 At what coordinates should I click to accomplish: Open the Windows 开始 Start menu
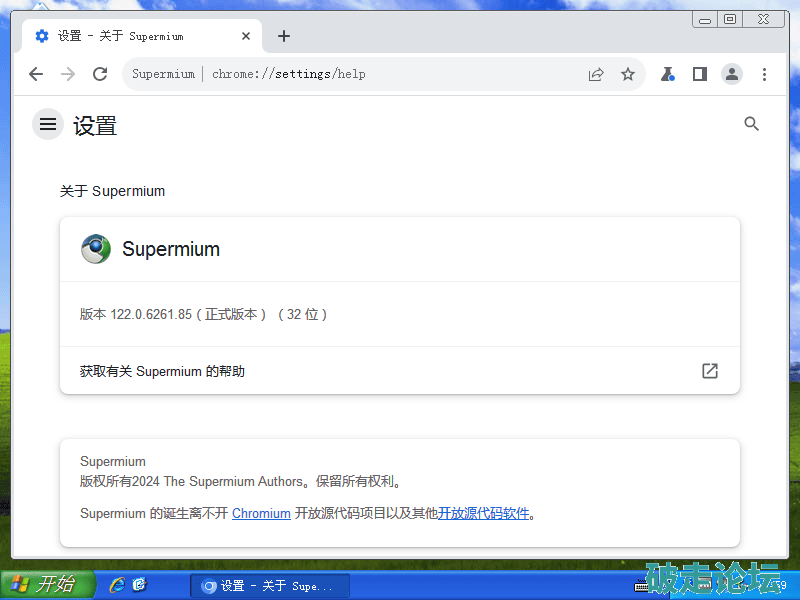(47, 585)
